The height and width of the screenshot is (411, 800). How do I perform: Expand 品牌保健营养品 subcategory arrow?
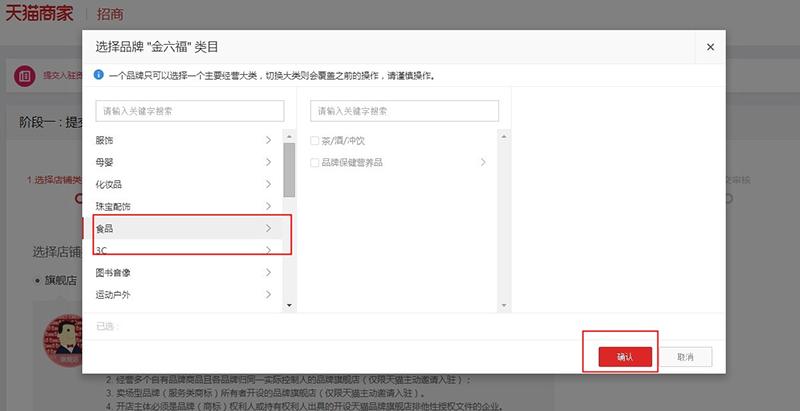point(483,162)
